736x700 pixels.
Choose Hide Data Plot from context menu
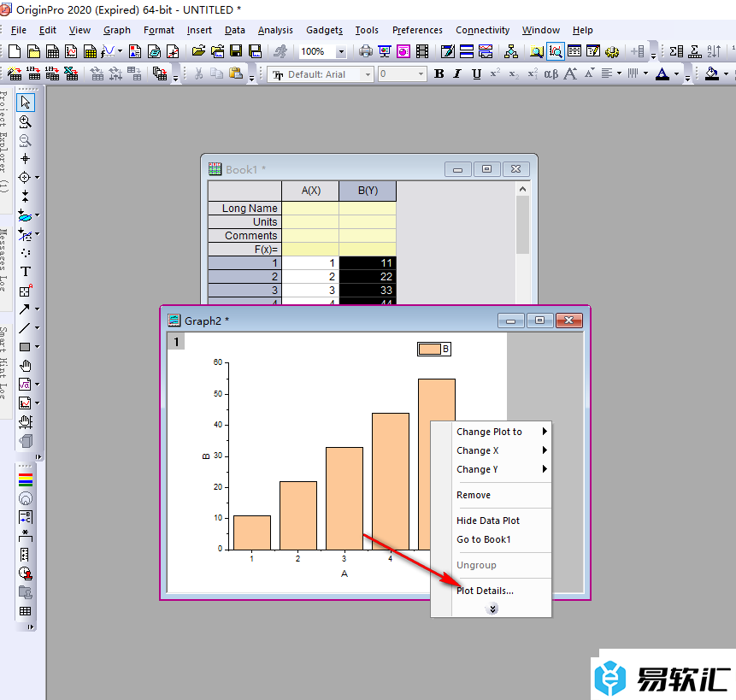[488, 521]
